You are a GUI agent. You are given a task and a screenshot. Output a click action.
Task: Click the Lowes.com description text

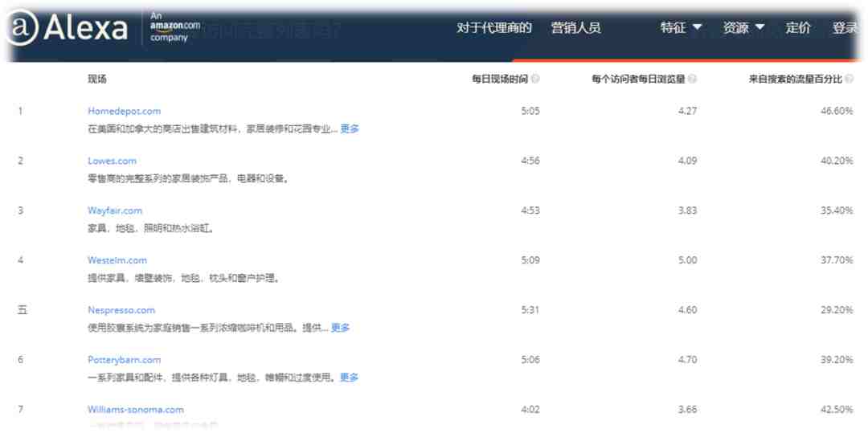(x=188, y=178)
